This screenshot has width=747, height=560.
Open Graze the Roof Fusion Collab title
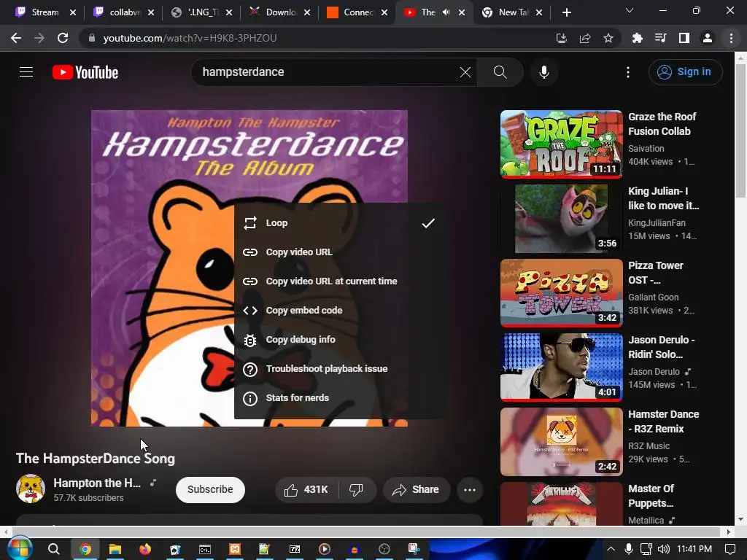click(x=662, y=124)
